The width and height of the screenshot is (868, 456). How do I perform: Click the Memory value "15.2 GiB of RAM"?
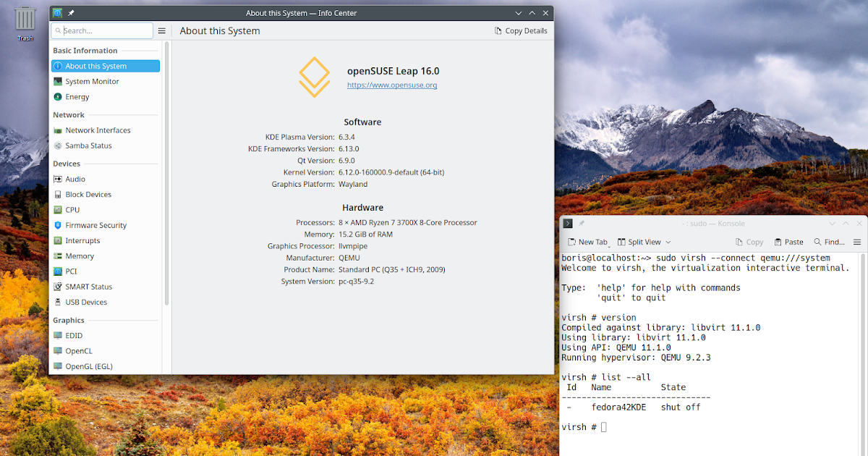[x=365, y=235]
